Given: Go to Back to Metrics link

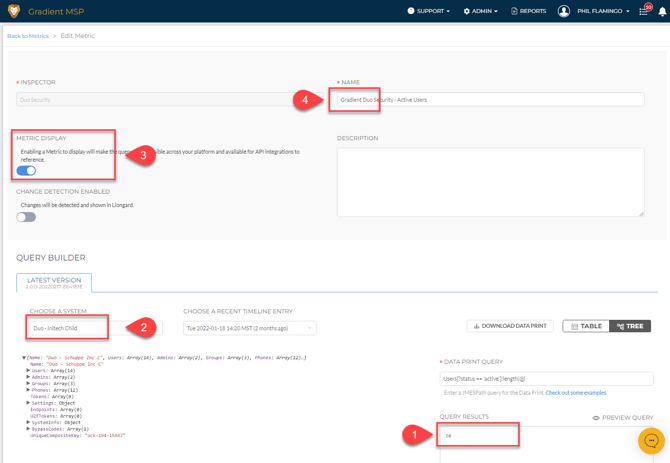Looking at the screenshot, I should tap(28, 36).
